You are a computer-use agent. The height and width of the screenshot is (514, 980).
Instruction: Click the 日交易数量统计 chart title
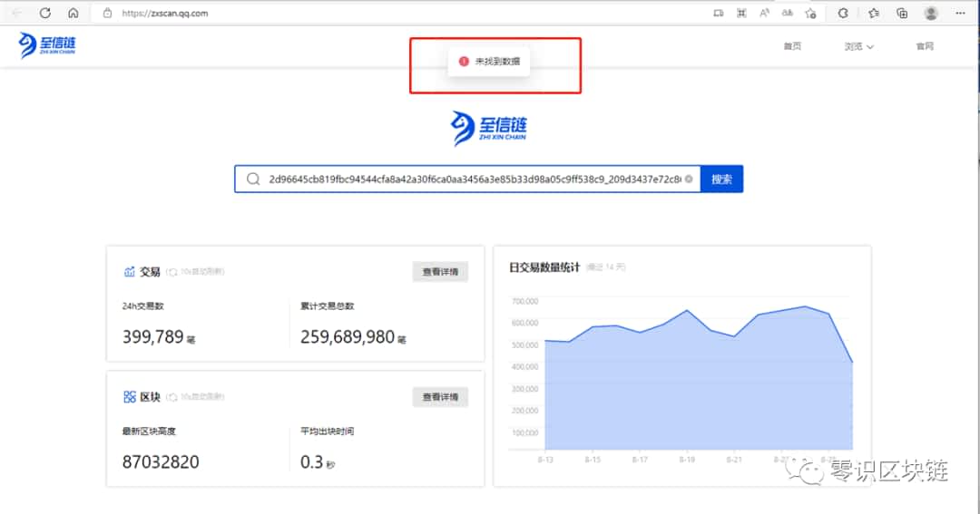click(544, 267)
